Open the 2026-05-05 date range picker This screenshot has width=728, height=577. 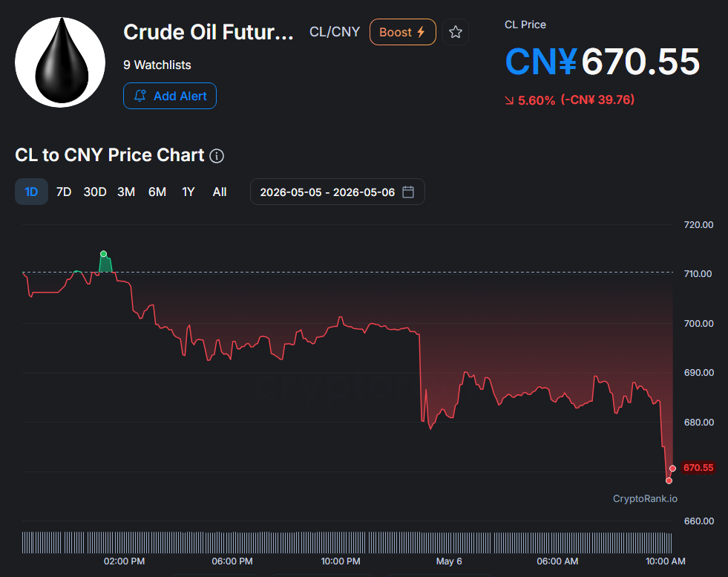click(338, 192)
